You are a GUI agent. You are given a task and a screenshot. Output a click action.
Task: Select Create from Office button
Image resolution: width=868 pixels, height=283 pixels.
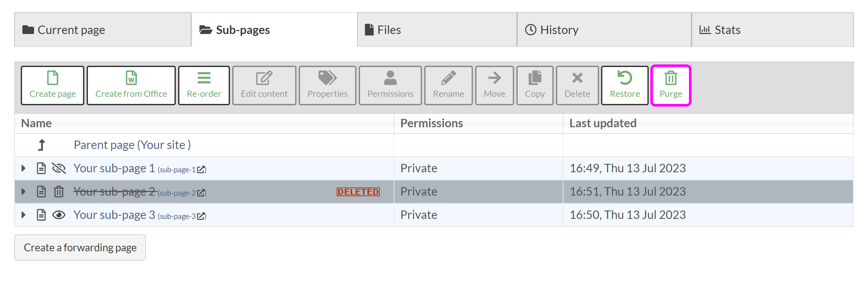(131, 85)
